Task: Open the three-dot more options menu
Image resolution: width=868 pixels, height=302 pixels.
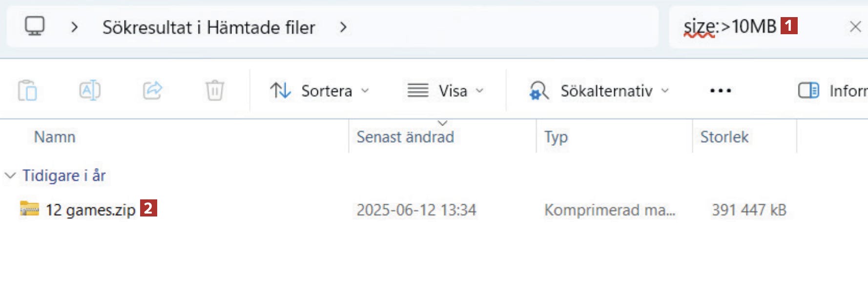Action: tap(720, 91)
